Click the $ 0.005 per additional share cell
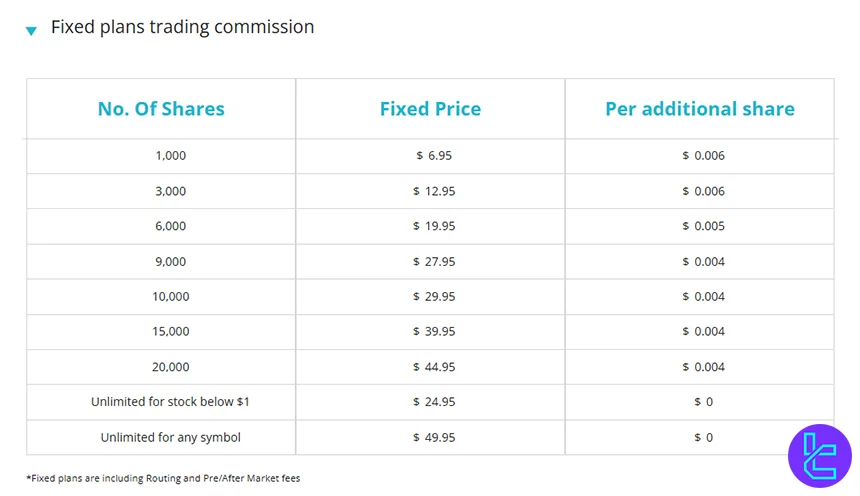This screenshot has width=860, height=496. click(x=703, y=226)
